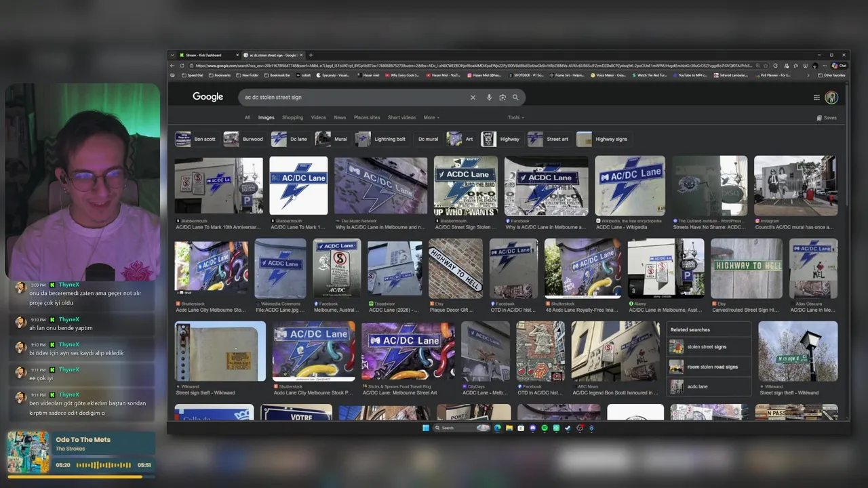Launch Microsoft Edge from the taskbar
The height and width of the screenshot is (488, 868).
click(498, 428)
